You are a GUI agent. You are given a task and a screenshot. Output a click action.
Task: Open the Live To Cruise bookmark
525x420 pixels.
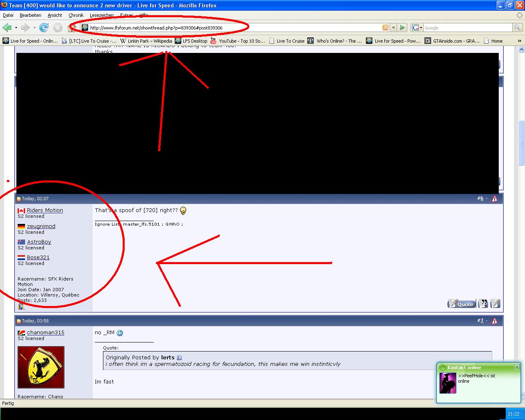(x=287, y=41)
